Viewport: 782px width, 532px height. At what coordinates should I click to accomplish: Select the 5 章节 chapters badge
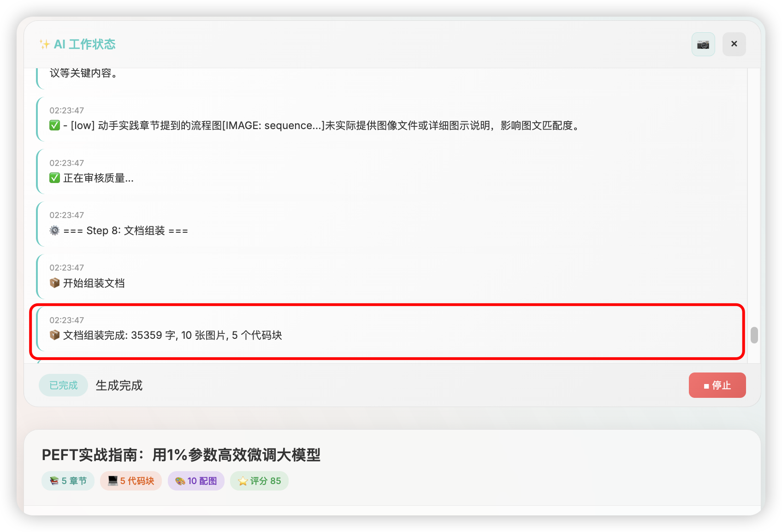click(x=68, y=481)
